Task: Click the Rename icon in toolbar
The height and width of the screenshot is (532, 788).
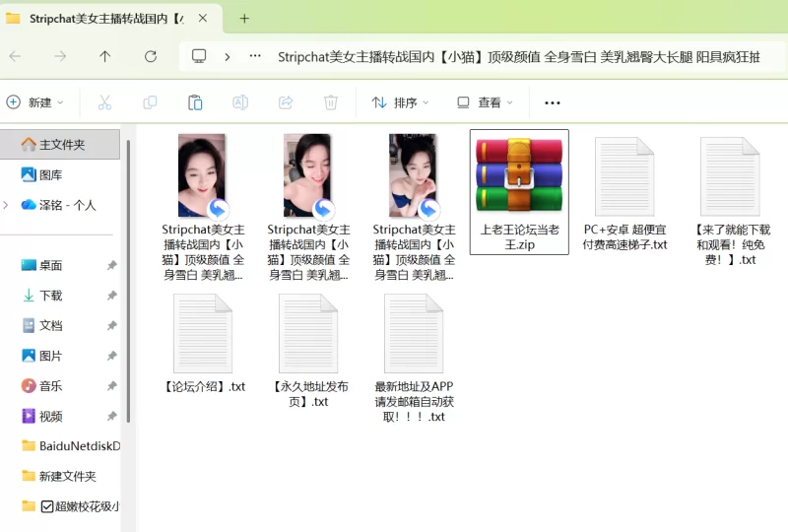Action: pyautogui.click(x=240, y=102)
